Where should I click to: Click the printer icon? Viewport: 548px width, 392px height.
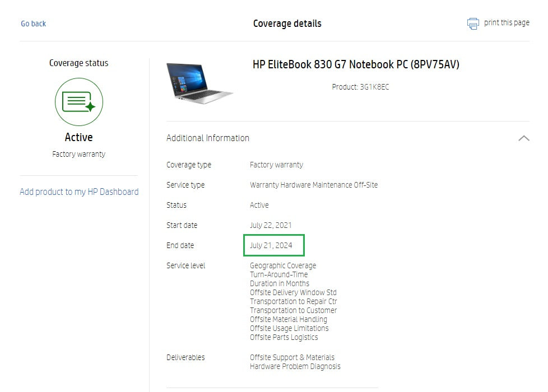473,24
